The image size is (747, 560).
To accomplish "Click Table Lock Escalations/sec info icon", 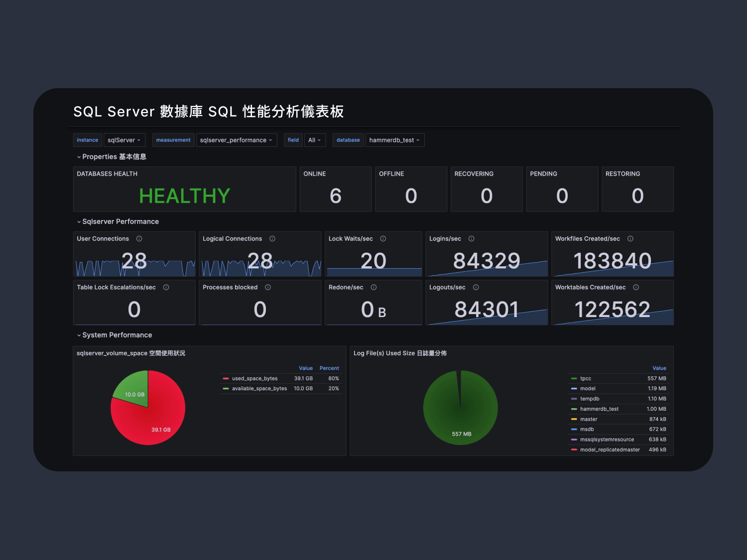I will pyautogui.click(x=166, y=287).
